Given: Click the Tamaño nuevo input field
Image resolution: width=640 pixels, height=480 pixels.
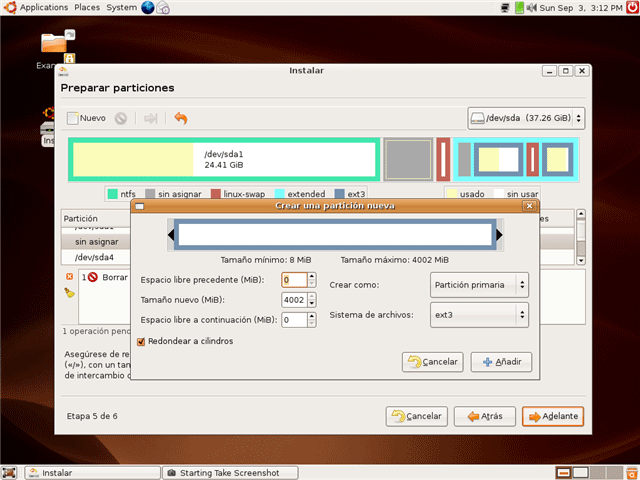Looking at the screenshot, I should click(x=294, y=300).
